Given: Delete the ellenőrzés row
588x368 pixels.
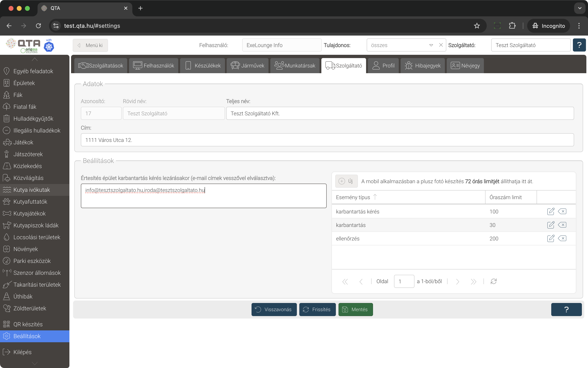Looking at the screenshot, I should point(562,238).
